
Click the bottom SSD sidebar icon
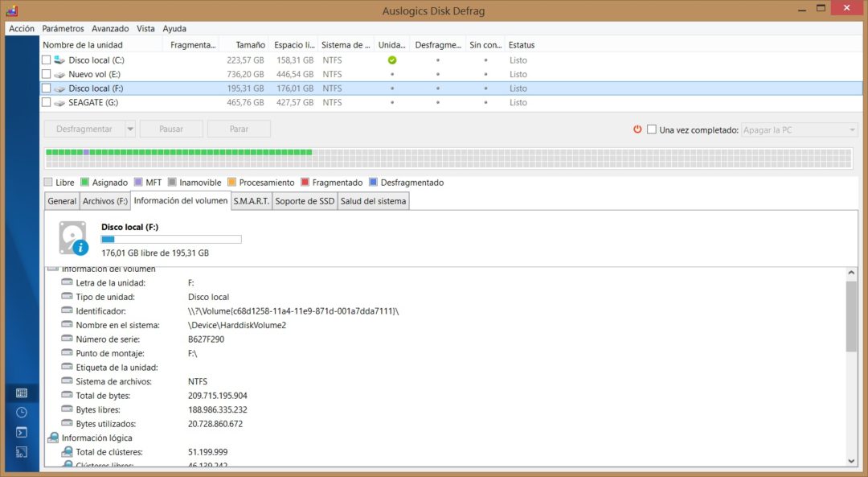point(22,452)
